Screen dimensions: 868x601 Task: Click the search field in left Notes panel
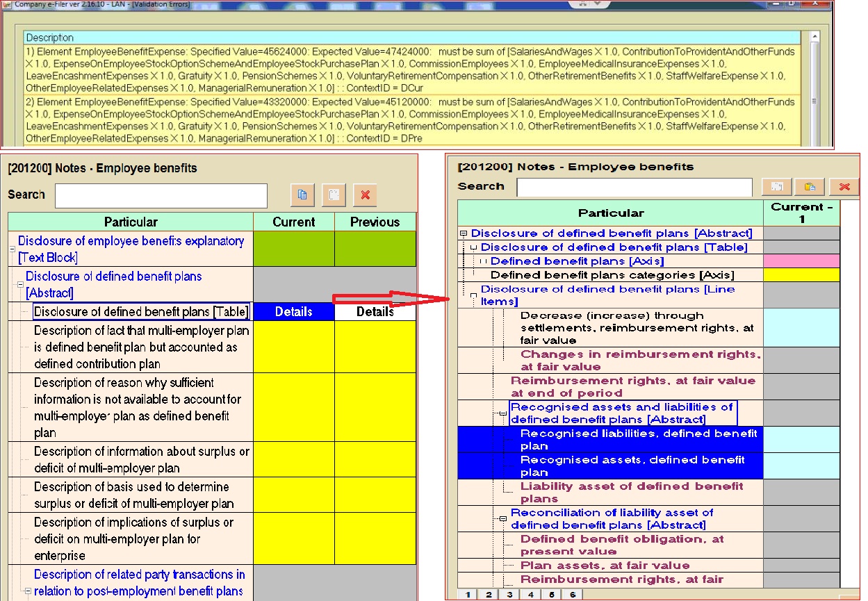tap(161, 196)
